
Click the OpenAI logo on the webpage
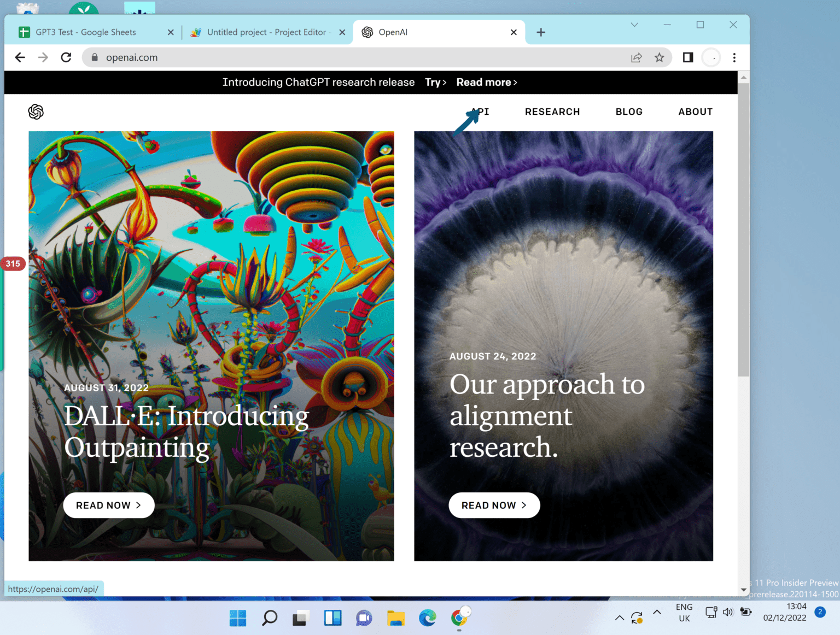coord(36,111)
